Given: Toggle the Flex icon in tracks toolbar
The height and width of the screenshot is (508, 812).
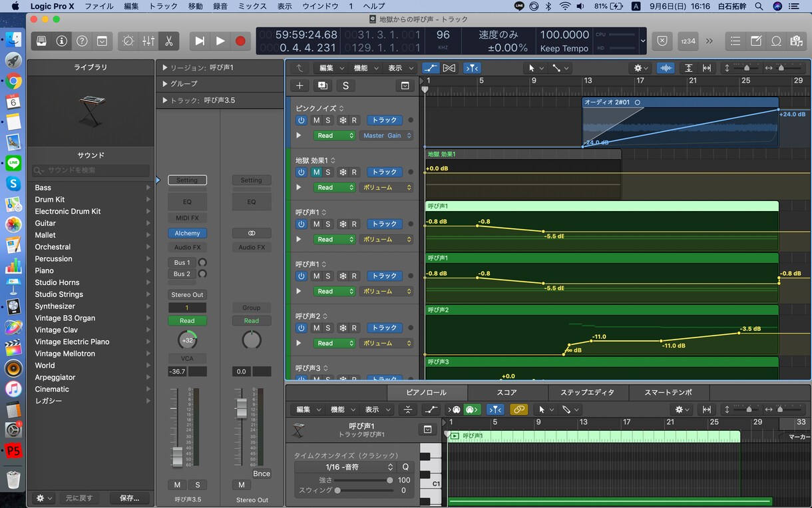Looking at the screenshot, I should tap(449, 68).
